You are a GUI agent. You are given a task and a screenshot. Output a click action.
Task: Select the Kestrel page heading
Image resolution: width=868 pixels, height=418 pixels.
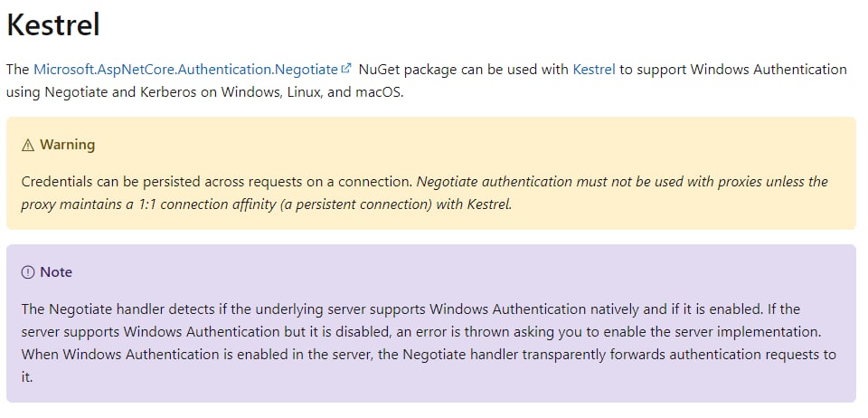coord(53,25)
